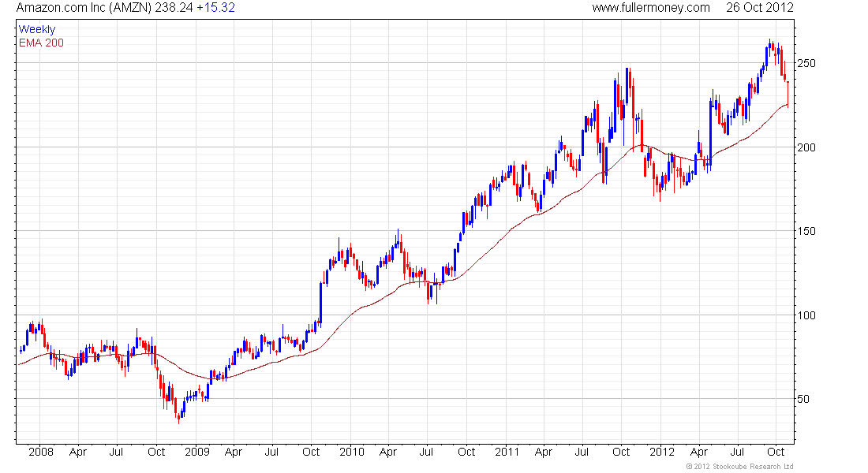Select the www.fullermoney.com text
Image resolution: width=868 pixels, height=473 pixels.
[x=650, y=8]
